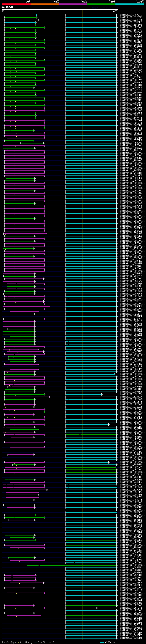
Task: Open hit UniRef100_B9T152
Action: click(131, 25)
